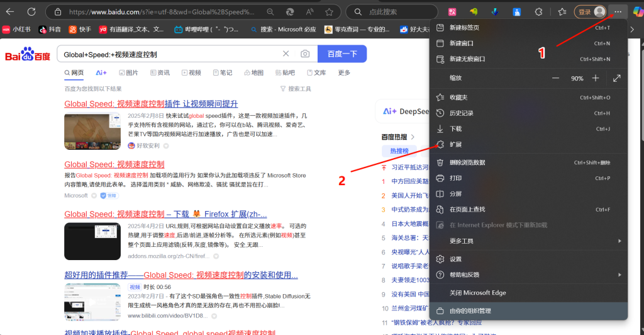Viewport: 644px width, 335px height.
Task: Activate Read aloud icon in address bar
Action: tap(309, 12)
